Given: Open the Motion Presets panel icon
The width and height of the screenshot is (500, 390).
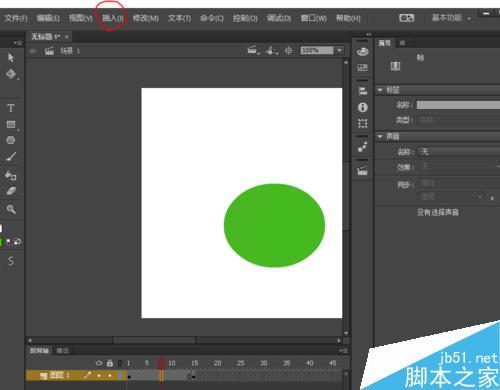Looking at the screenshot, I should pyautogui.click(x=362, y=147).
